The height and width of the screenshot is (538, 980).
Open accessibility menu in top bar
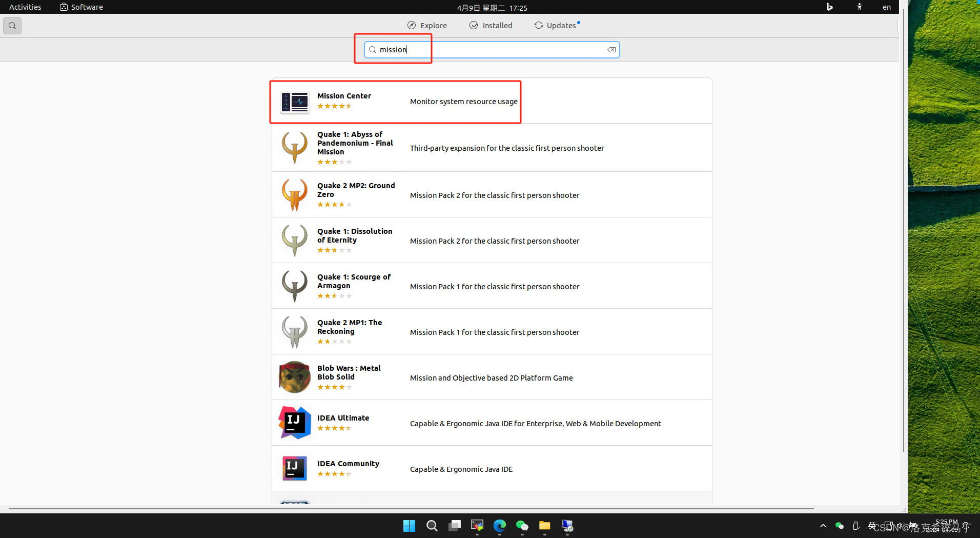860,7
